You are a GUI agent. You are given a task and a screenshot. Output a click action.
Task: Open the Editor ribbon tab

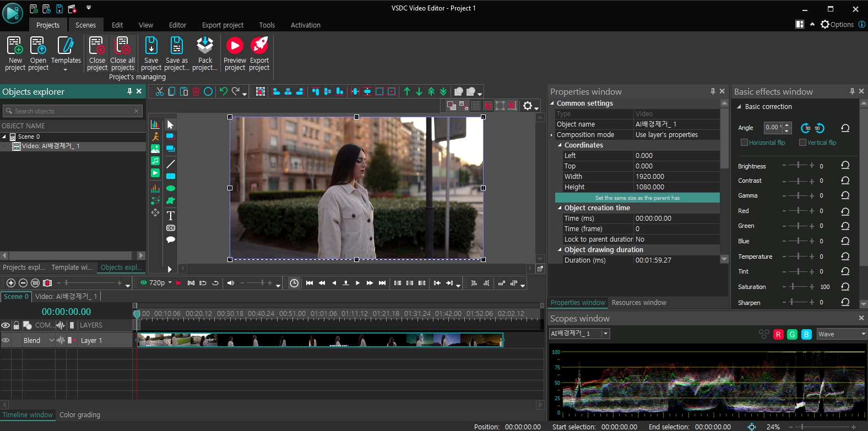click(177, 25)
